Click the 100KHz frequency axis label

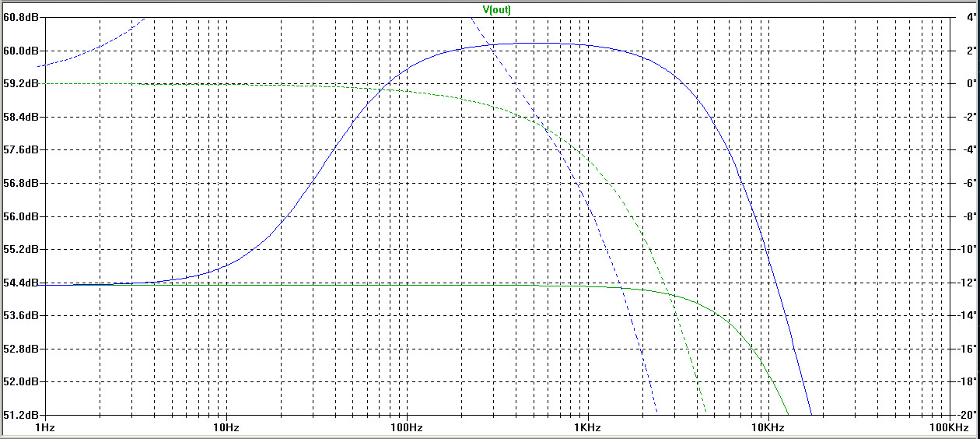coord(950,427)
